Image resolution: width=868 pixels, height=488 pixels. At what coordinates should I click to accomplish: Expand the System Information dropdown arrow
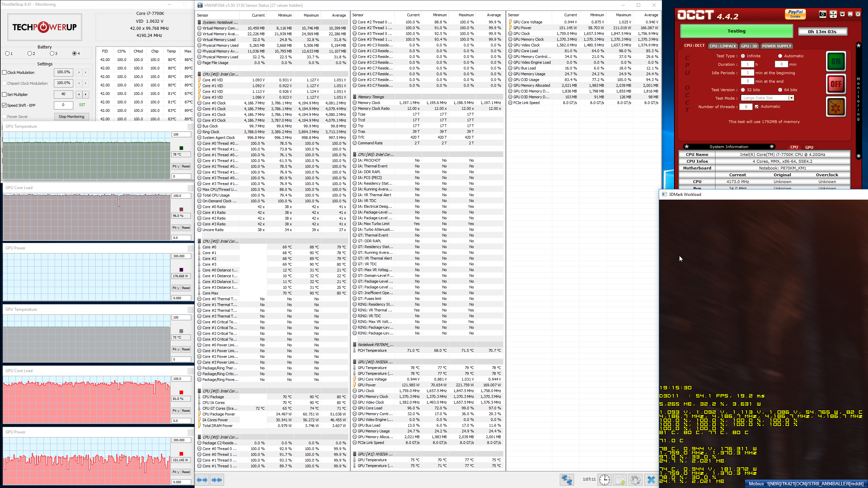point(772,147)
